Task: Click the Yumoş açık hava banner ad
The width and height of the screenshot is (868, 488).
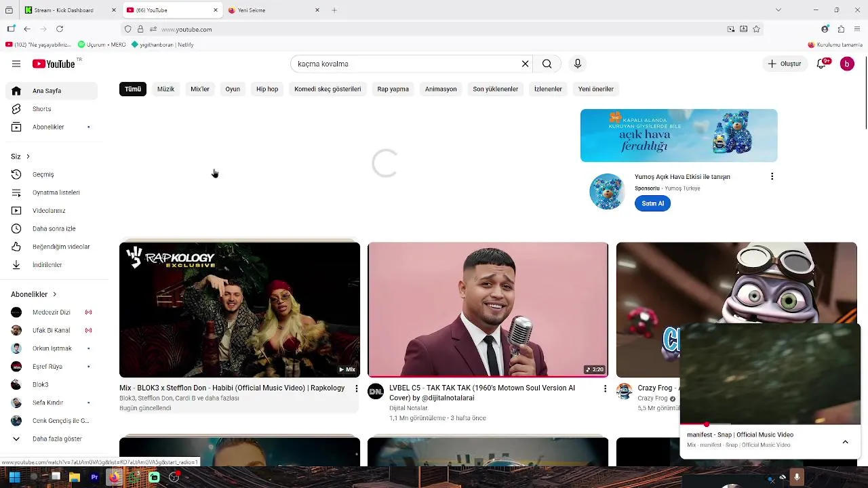Action: click(679, 136)
